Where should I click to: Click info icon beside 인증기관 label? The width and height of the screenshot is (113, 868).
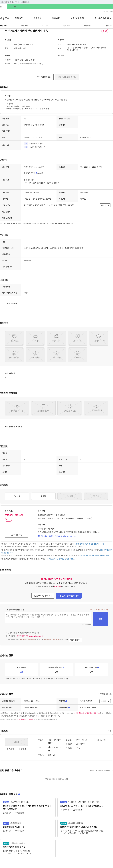pyautogui.click(x=66, y=701)
